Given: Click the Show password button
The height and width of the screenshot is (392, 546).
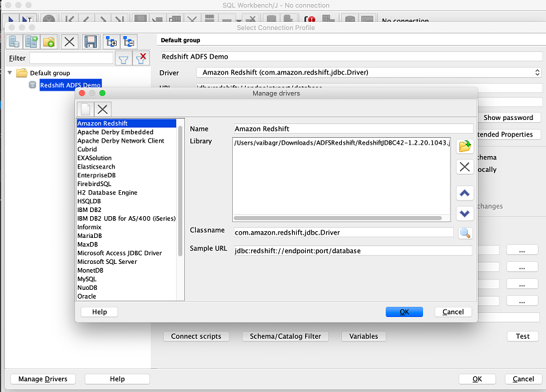Looking at the screenshot, I should pyautogui.click(x=508, y=117).
